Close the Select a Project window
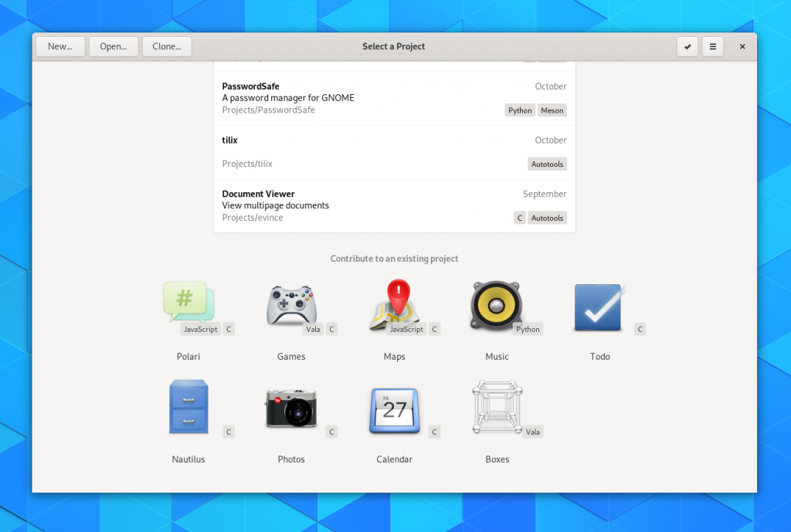The width and height of the screenshot is (791, 532). (x=742, y=46)
